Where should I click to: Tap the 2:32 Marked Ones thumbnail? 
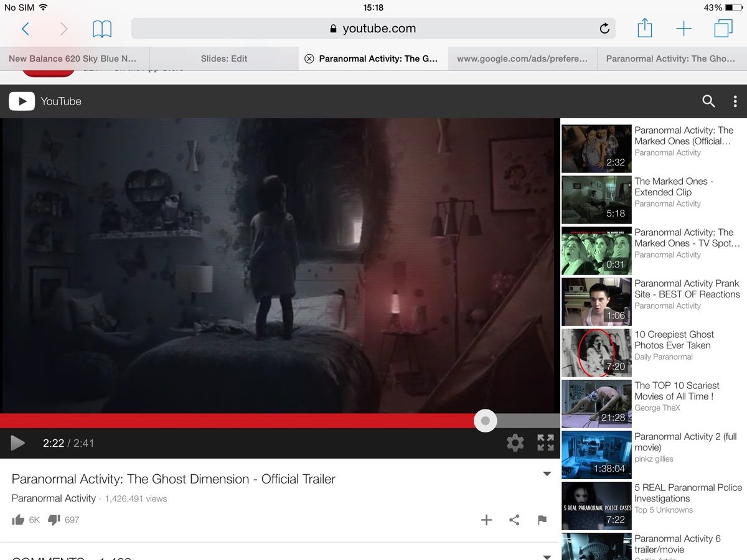[596, 149]
